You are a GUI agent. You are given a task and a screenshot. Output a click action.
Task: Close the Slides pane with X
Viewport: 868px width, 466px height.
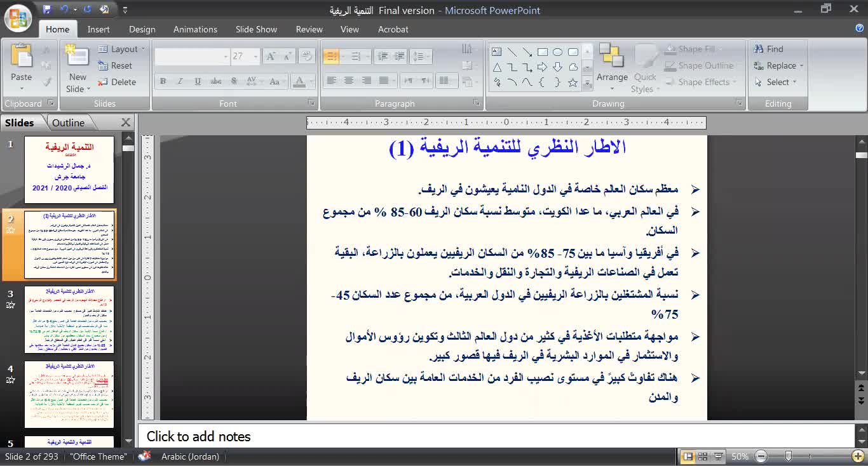126,123
